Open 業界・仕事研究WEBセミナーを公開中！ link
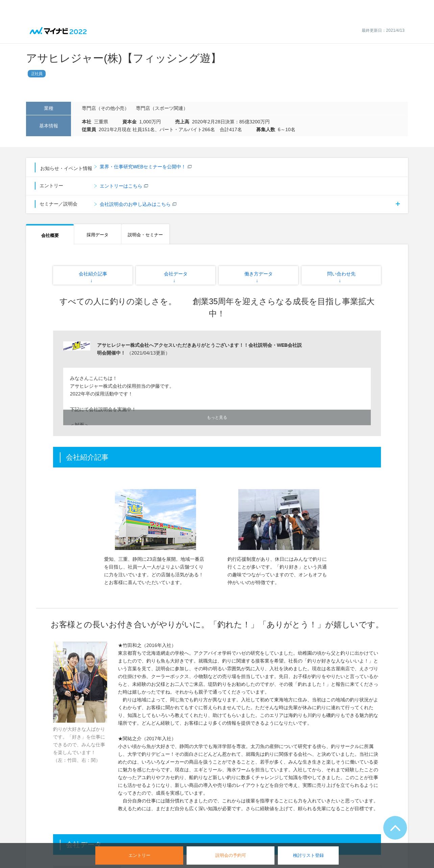The width and height of the screenshot is (434, 868). pyautogui.click(x=142, y=167)
